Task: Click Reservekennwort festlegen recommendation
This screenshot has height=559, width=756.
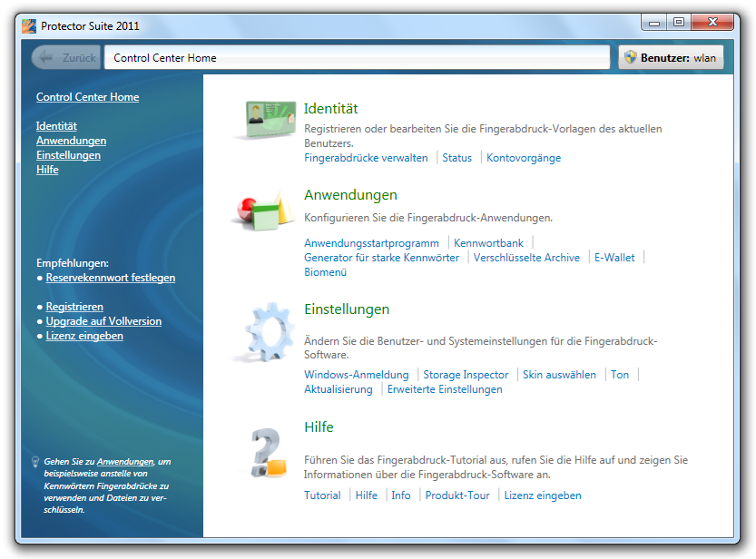Action: coord(111,278)
